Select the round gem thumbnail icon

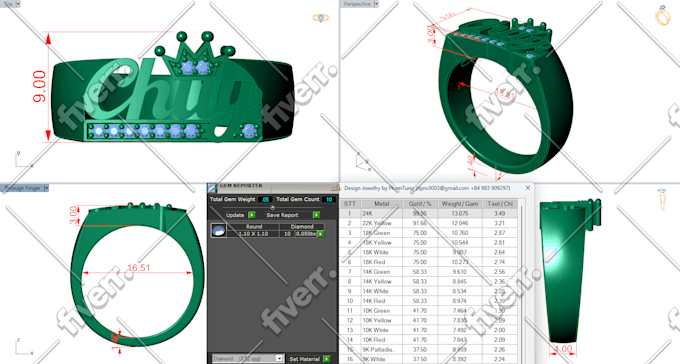pos(218,230)
